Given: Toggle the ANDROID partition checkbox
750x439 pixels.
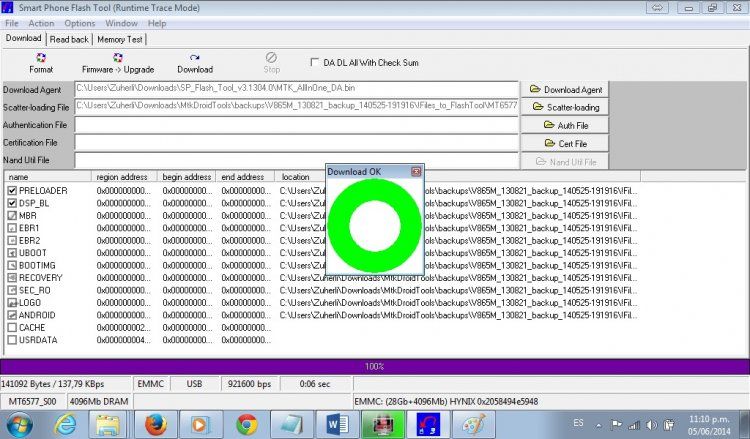Looking at the screenshot, I should [12, 315].
